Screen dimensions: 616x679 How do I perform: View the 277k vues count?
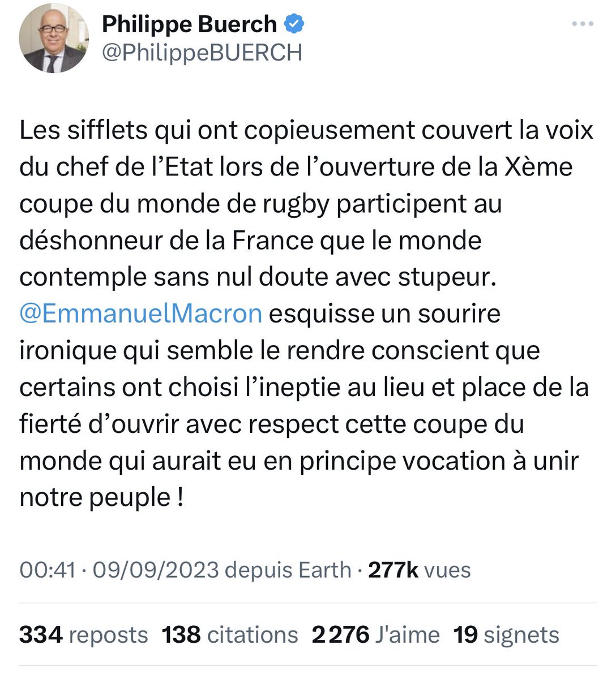(420, 570)
